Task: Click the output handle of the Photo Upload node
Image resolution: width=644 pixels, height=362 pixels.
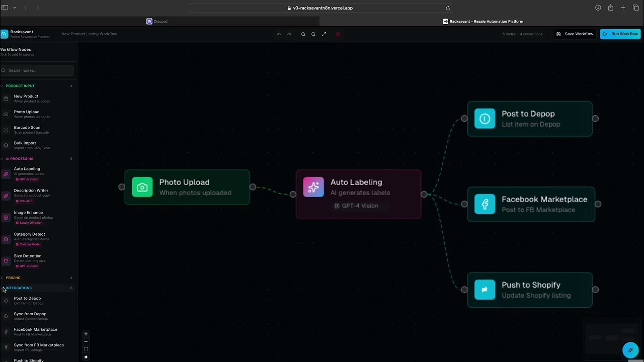Action: point(253,187)
